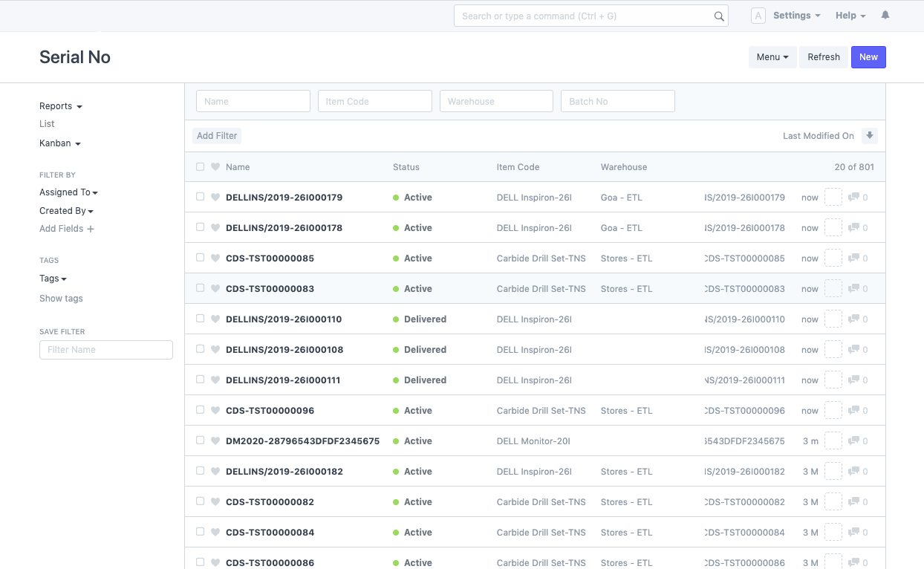This screenshot has width=924, height=569.
Task: Click the search magnifier icon
Action: [718, 16]
